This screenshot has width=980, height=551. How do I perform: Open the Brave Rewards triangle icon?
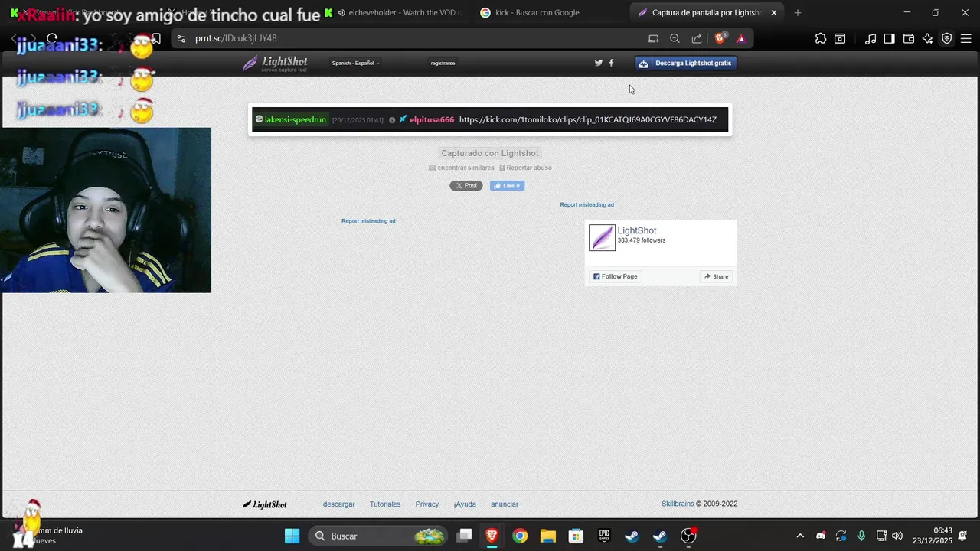[x=740, y=38]
